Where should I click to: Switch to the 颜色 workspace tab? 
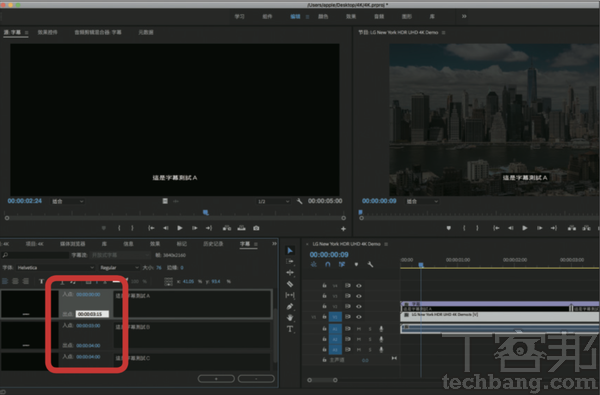pyautogui.click(x=323, y=16)
